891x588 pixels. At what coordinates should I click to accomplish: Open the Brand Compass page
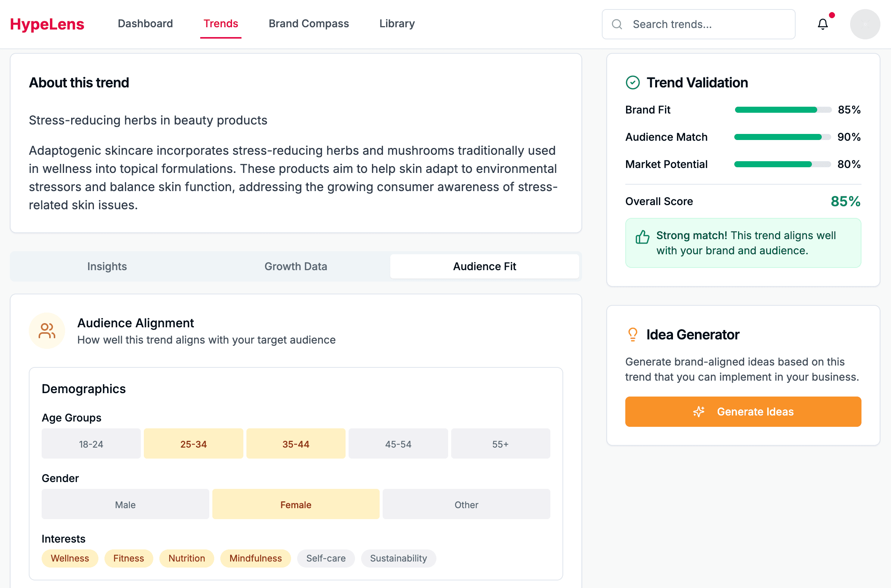tap(309, 23)
